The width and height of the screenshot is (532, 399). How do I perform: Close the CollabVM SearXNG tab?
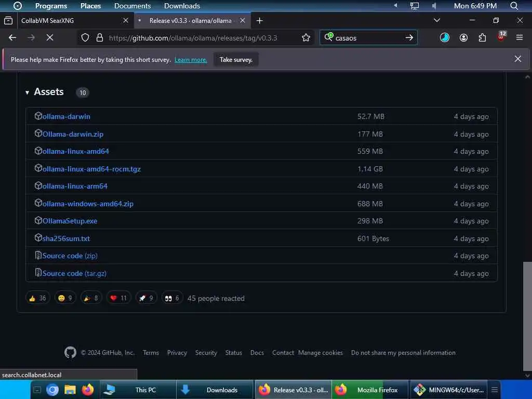[x=126, y=20]
